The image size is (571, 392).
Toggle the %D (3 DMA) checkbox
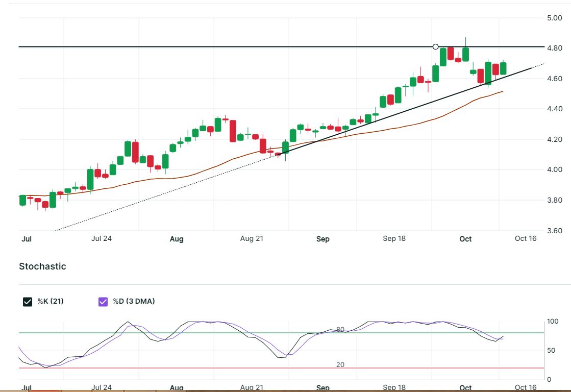click(x=103, y=302)
